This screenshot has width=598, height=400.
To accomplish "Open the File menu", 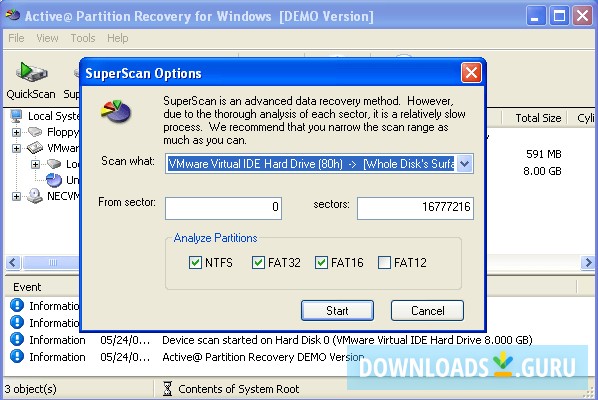I will click(16, 38).
